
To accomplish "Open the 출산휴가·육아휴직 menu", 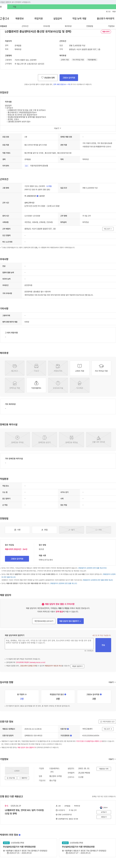I will pos(105,19).
